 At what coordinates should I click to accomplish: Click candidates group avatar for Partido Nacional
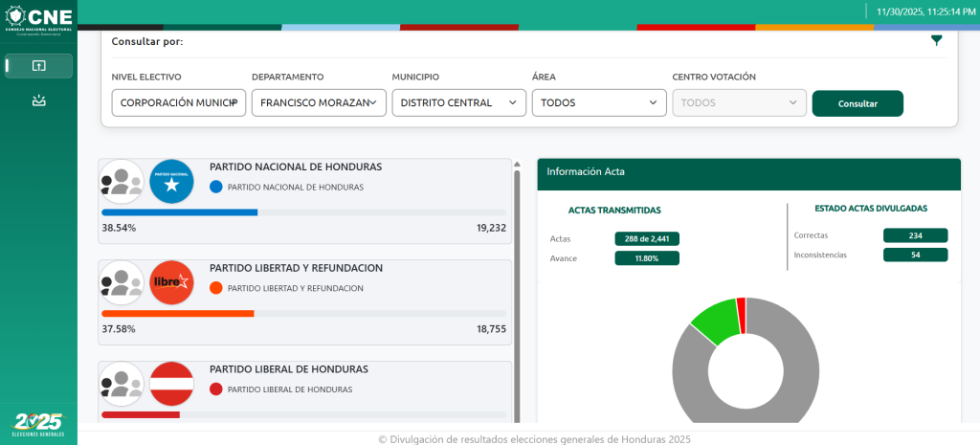coord(122,182)
